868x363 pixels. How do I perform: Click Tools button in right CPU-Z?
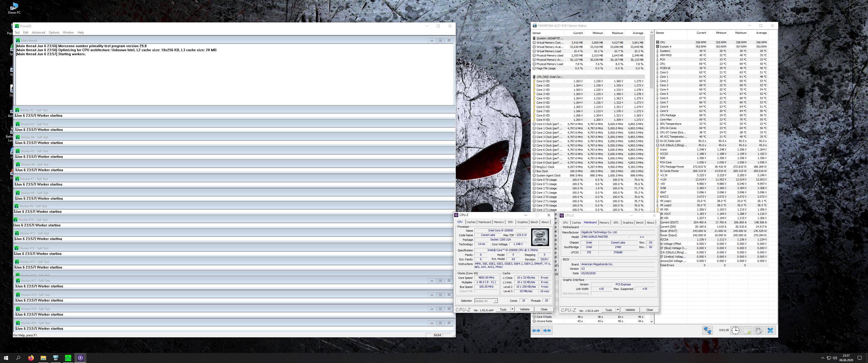click(609, 310)
